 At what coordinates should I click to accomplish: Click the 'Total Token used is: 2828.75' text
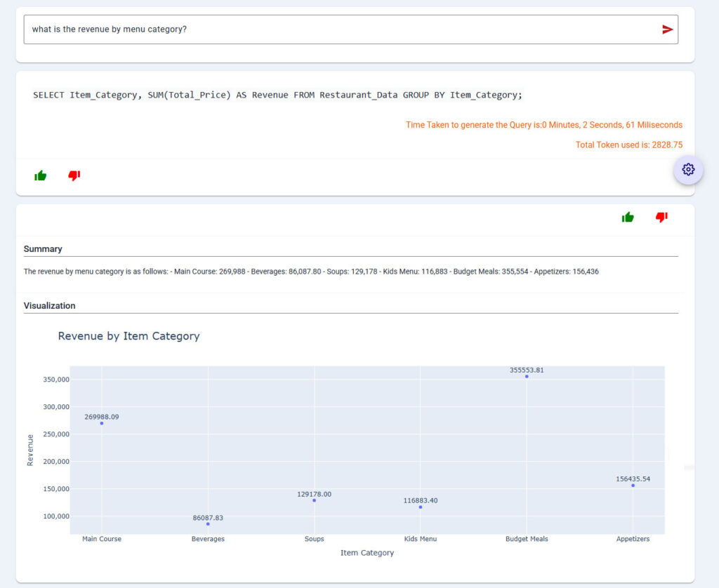coord(629,145)
